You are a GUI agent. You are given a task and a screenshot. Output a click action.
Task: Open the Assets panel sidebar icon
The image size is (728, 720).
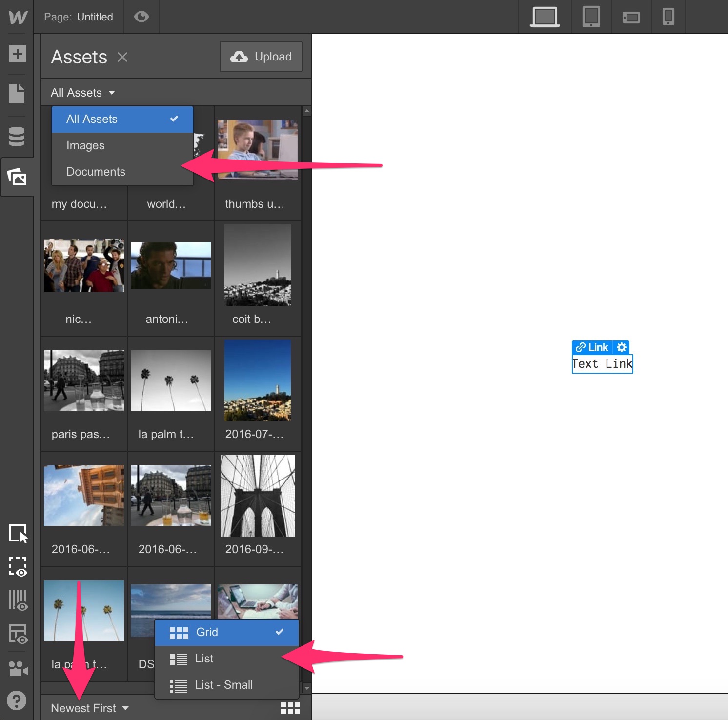17,177
